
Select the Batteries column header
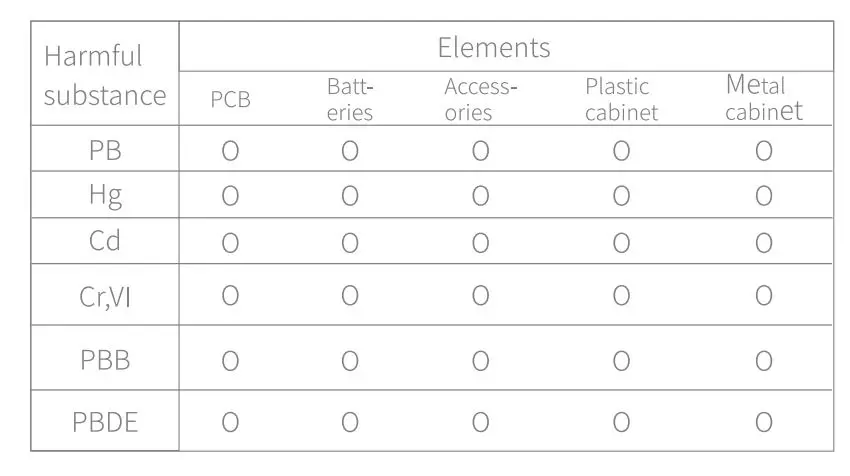click(350, 99)
